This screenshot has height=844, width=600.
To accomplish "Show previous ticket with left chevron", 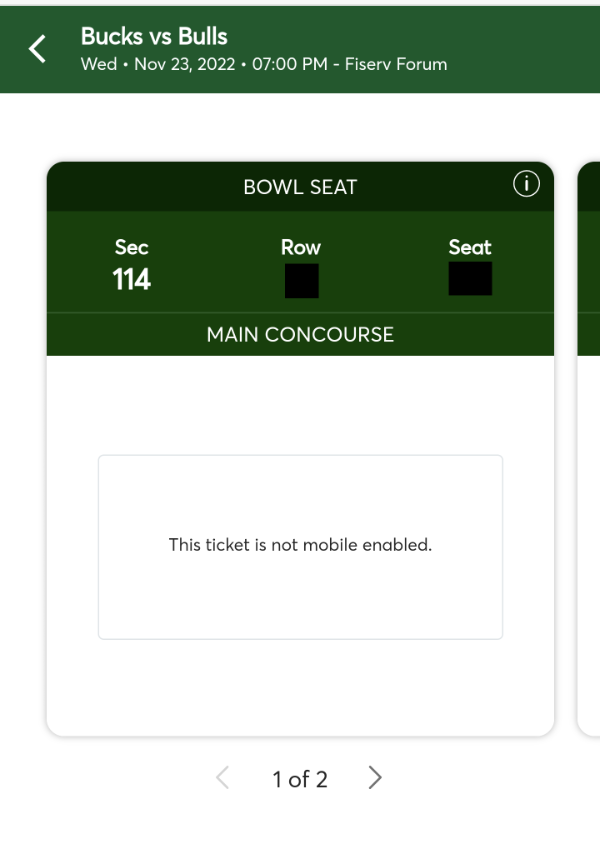I will pos(223,778).
